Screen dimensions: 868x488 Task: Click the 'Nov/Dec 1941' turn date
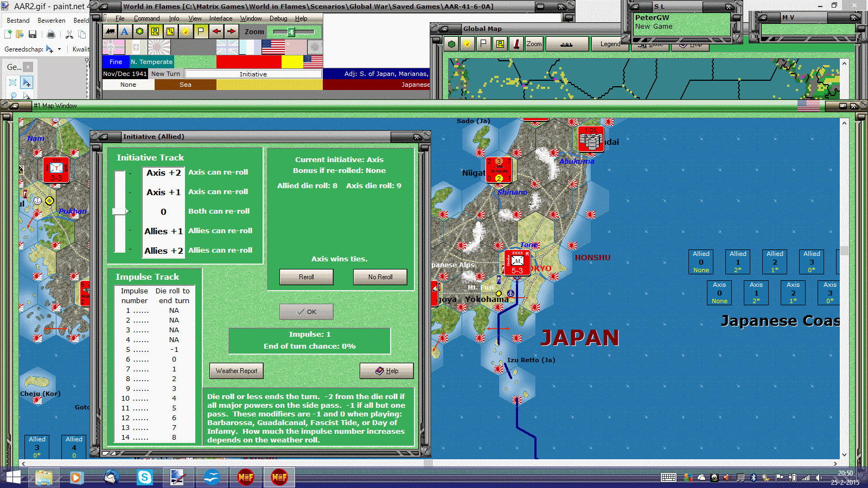(125, 74)
